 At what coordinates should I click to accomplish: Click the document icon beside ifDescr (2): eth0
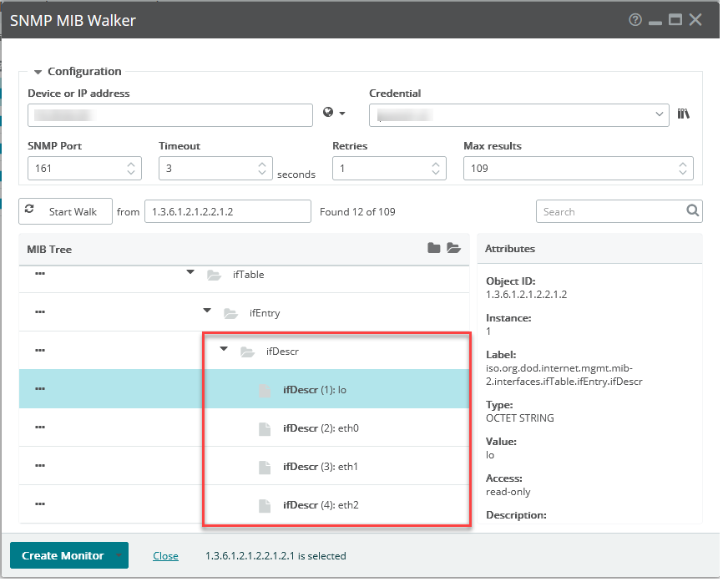point(265,428)
